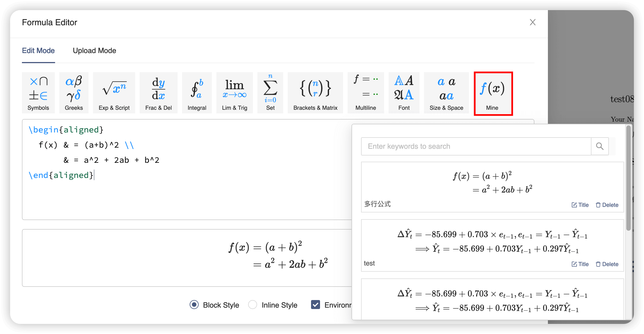Open the Frac & Del palette
Screen dimensions: 644x334
coord(158,93)
